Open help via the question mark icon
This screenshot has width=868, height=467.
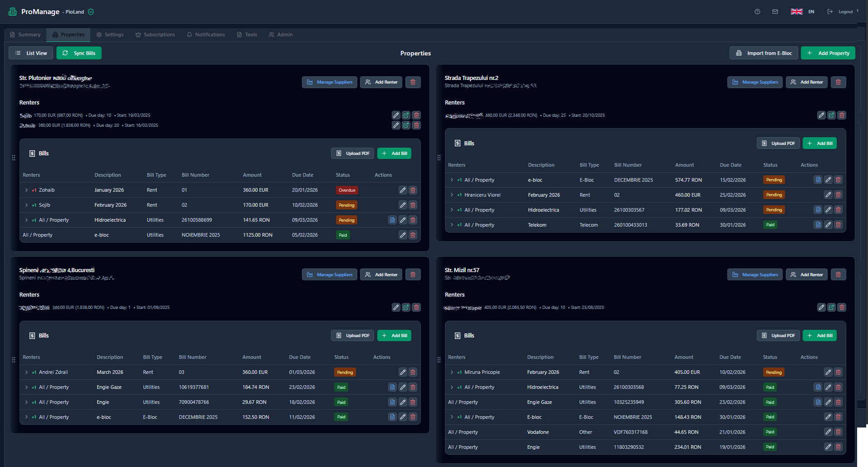[757, 11]
